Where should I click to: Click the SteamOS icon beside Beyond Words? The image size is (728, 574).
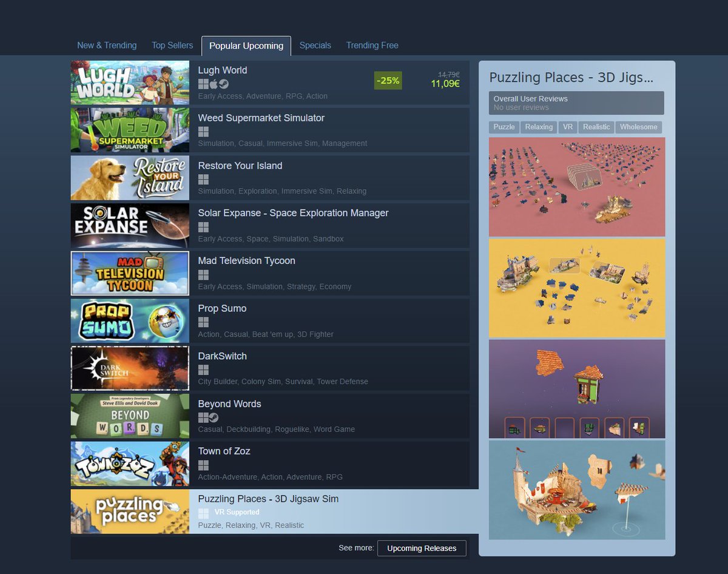214,417
